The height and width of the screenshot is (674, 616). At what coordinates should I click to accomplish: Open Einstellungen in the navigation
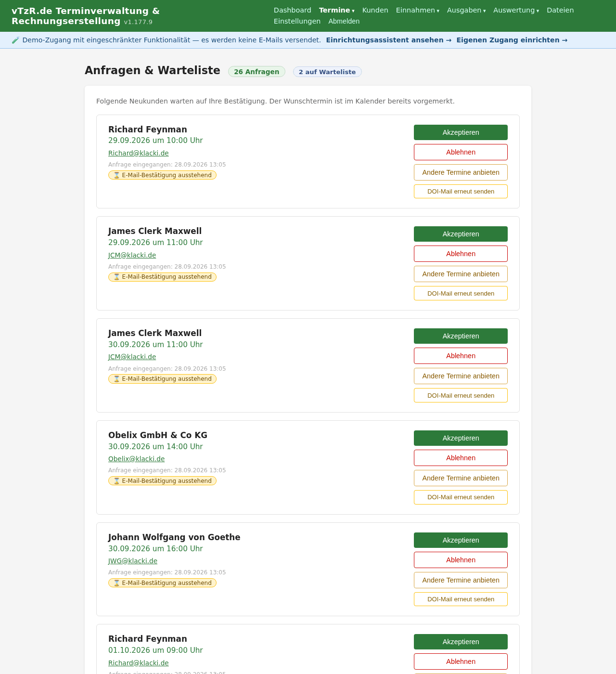pos(297,21)
